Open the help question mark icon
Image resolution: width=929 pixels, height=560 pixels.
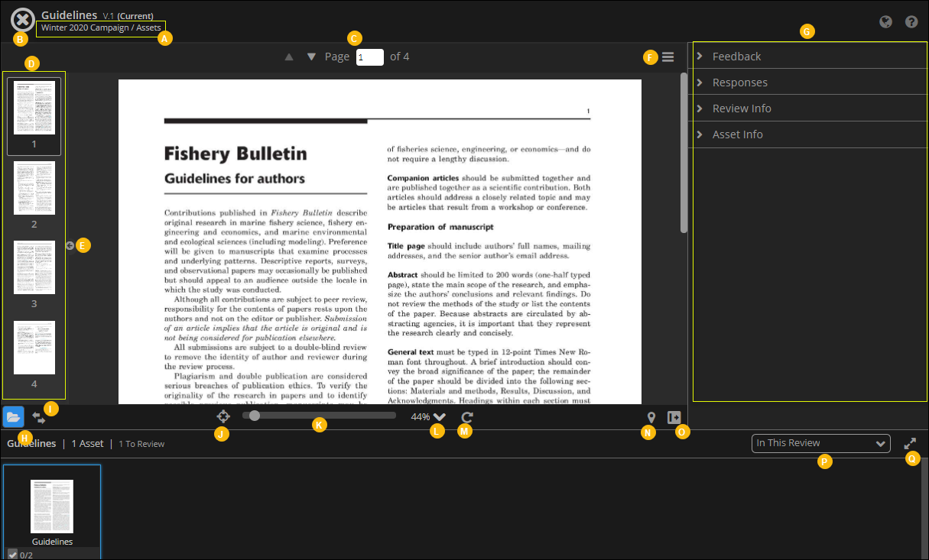(x=911, y=22)
